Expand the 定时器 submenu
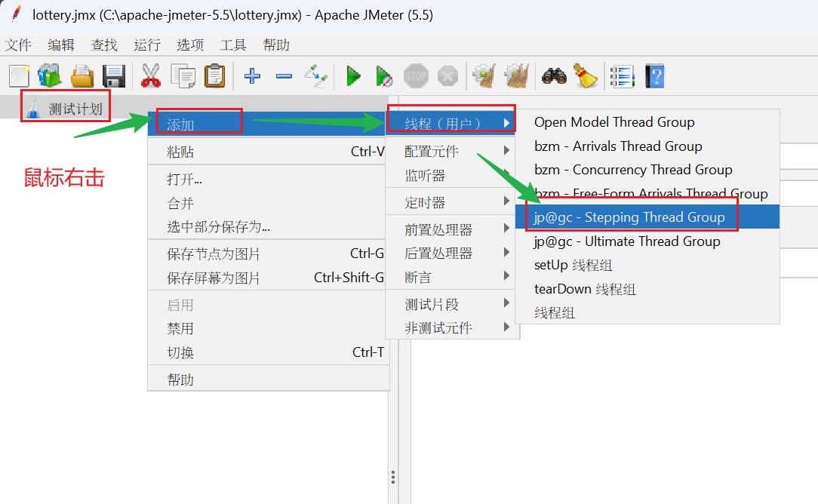 pyautogui.click(x=451, y=202)
